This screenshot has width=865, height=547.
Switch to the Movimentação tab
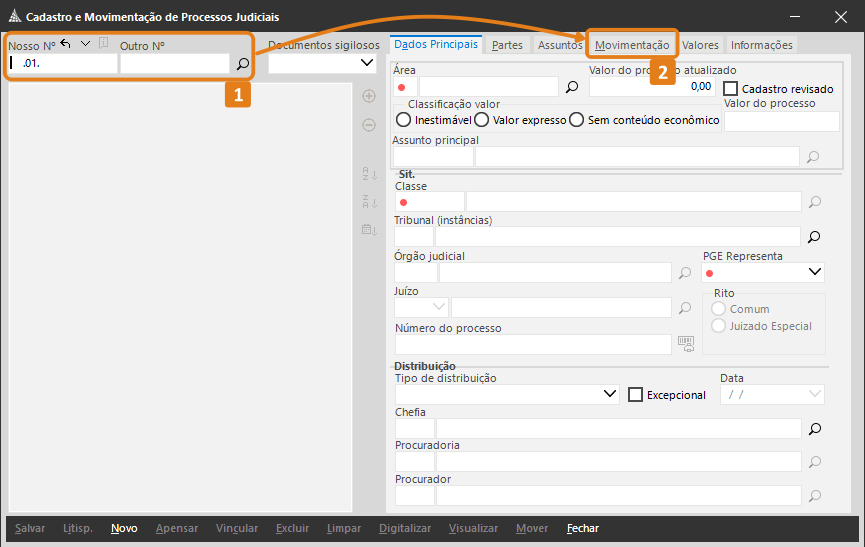[632, 45]
